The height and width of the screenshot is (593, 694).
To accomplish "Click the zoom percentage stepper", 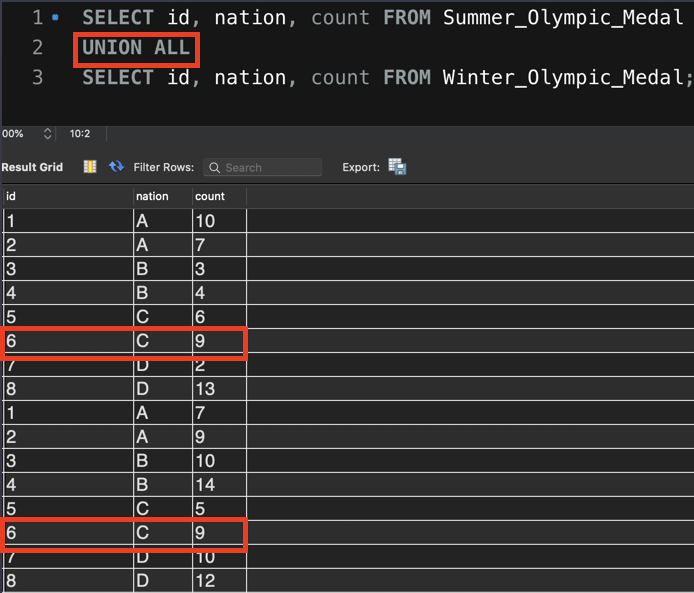I will point(47,134).
